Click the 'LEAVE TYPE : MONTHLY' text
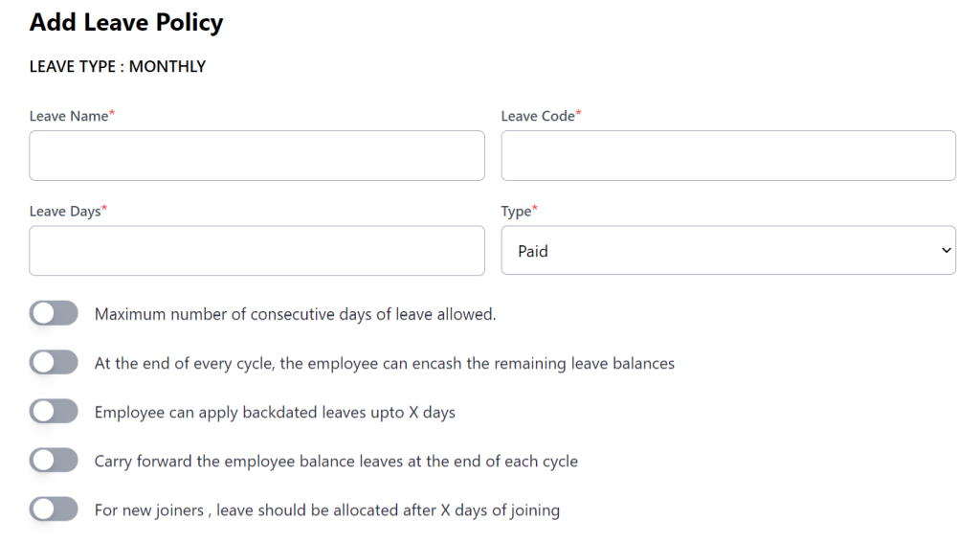This screenshot has width=980, height=543. [118, 67]
